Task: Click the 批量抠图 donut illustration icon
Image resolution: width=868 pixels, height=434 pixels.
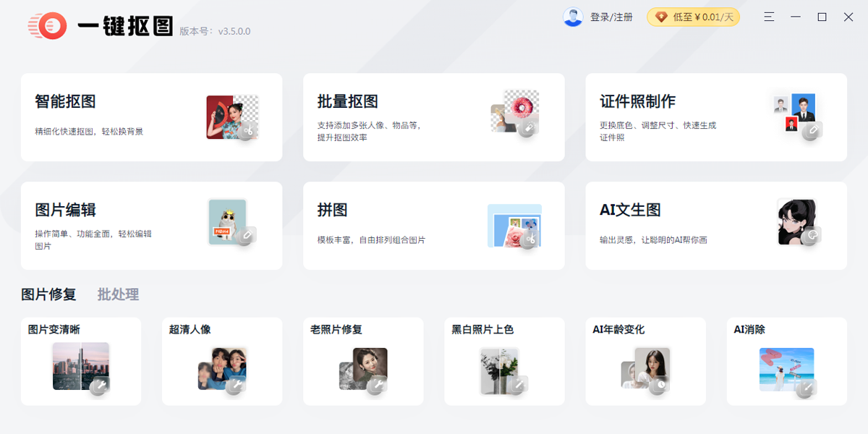Action: tap(515, 112)
